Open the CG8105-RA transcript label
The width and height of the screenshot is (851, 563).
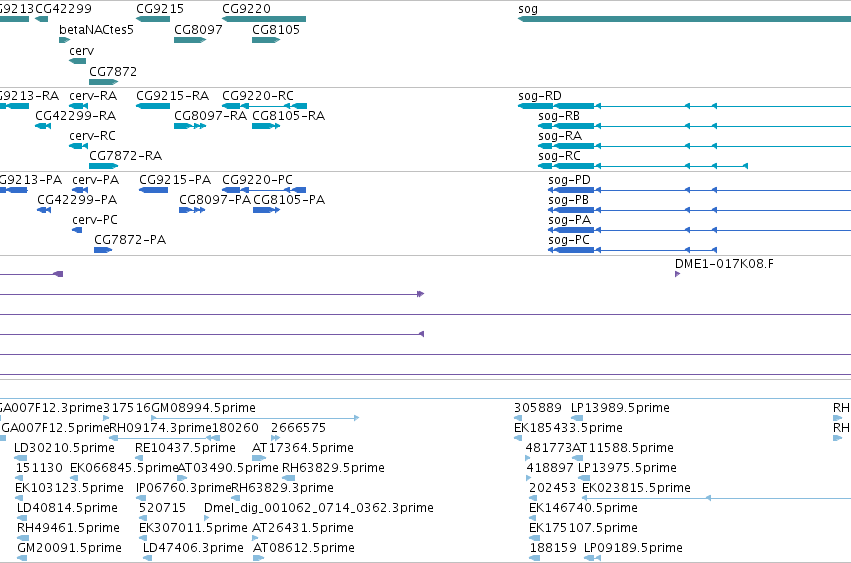289,116
